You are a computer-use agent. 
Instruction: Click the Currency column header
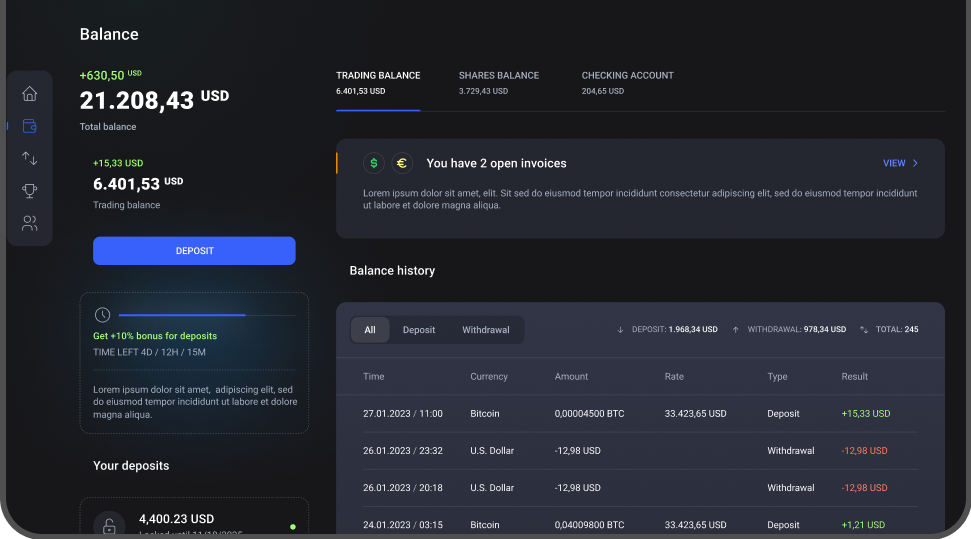[489, 376]
